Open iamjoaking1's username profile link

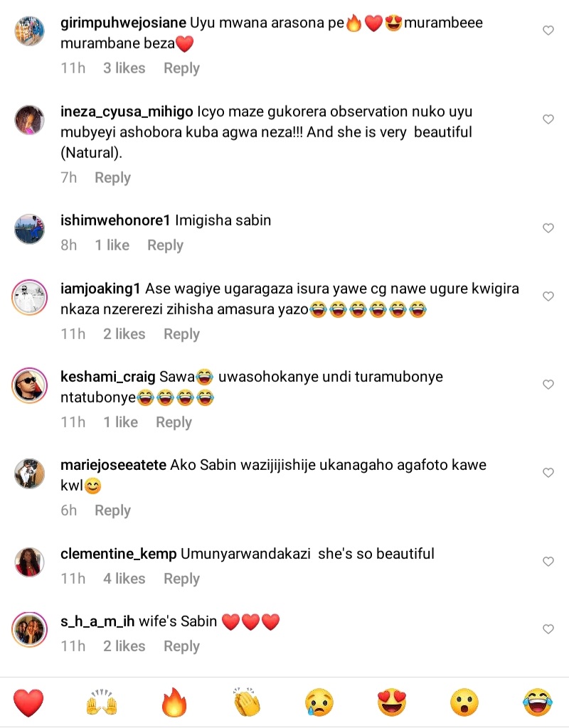point(100,289)
